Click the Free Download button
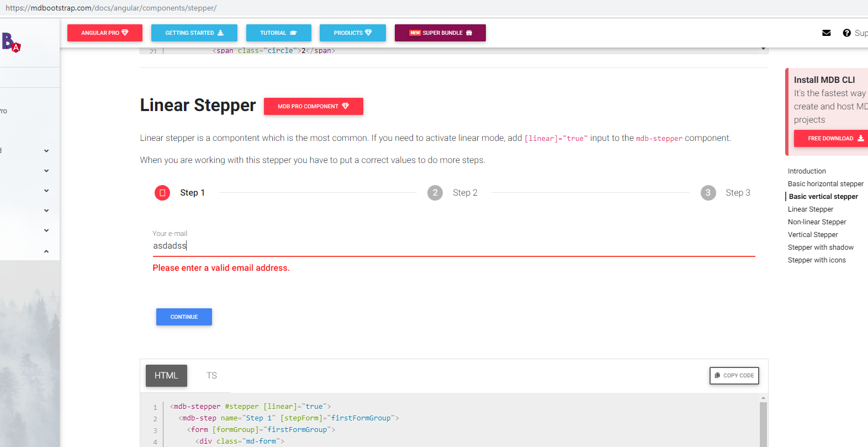 tap(831, 139)
